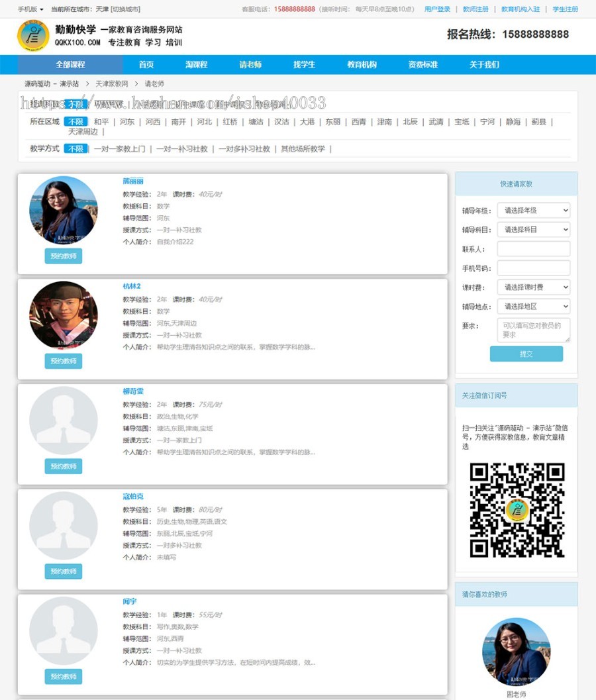This screenshot has height=700, width=596.
Task: Filter area by 塘沽
Action: coord(256,121)
